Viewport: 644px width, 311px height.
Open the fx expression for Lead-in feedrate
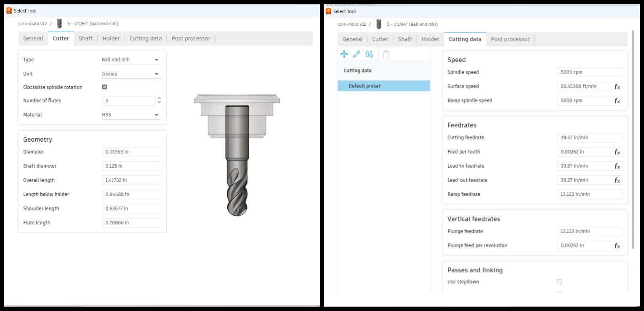[x=617, y=166]
